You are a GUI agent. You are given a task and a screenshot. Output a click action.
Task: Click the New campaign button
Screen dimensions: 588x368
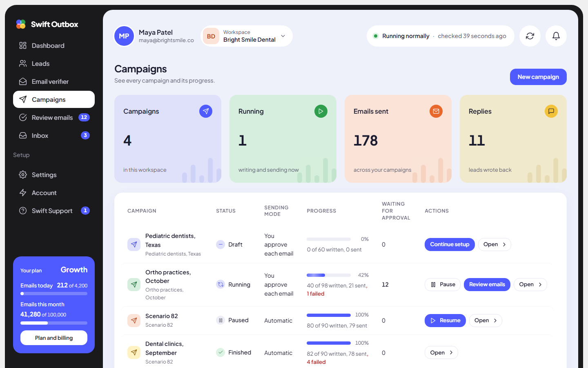click(538, 77)
